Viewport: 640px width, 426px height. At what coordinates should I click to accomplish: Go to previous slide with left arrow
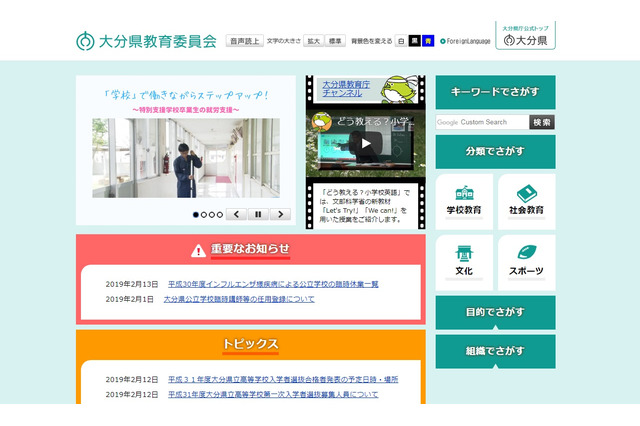[x=236, y=214]
